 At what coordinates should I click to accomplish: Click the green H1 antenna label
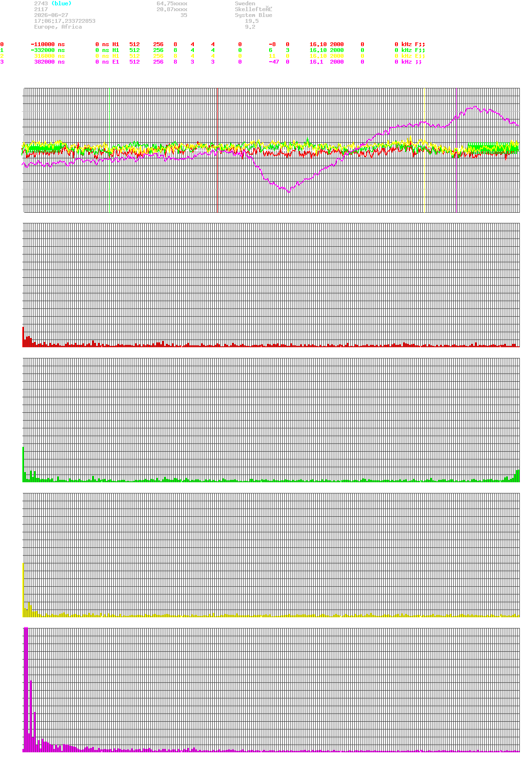[116, 50]
